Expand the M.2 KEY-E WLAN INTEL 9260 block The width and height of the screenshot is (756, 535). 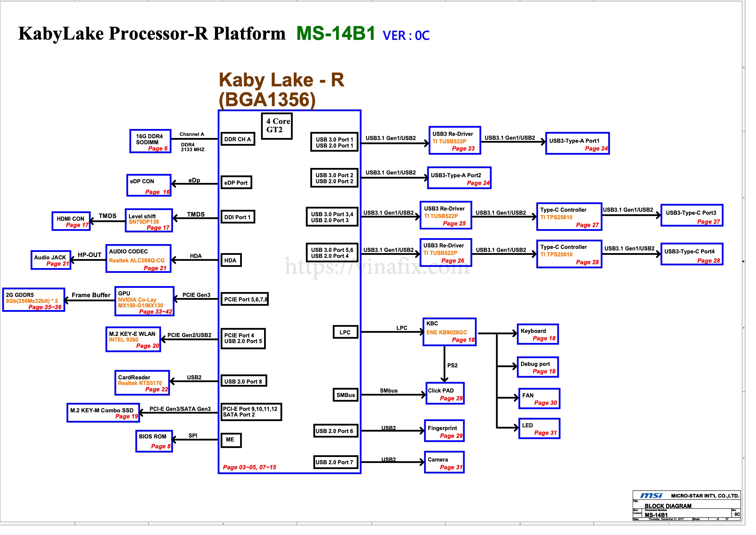[133, 339]
